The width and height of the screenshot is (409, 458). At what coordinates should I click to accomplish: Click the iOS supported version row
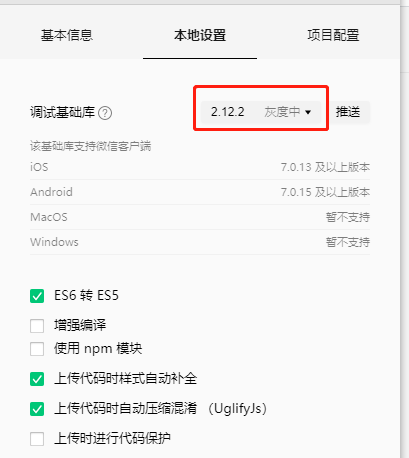pyautogui.click(x=200, y=167)
